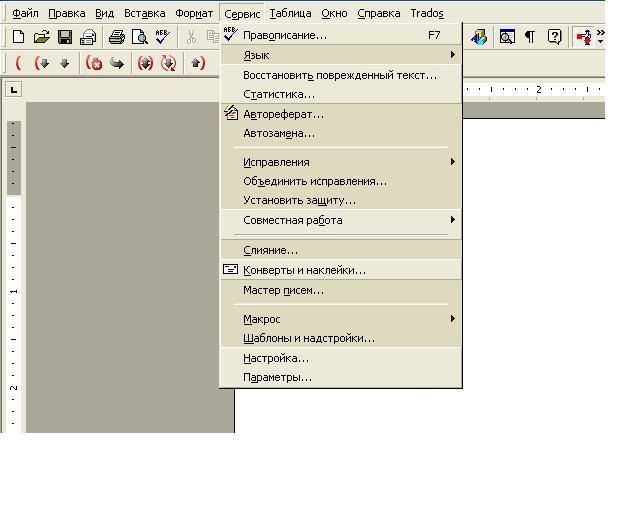
Task: Open toolbar options double chevron
Action: pyautogui.click(x=600, y=36)
